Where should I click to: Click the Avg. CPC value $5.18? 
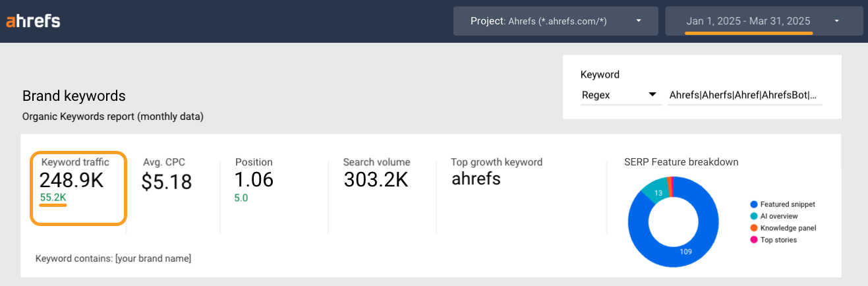[167, 181]
